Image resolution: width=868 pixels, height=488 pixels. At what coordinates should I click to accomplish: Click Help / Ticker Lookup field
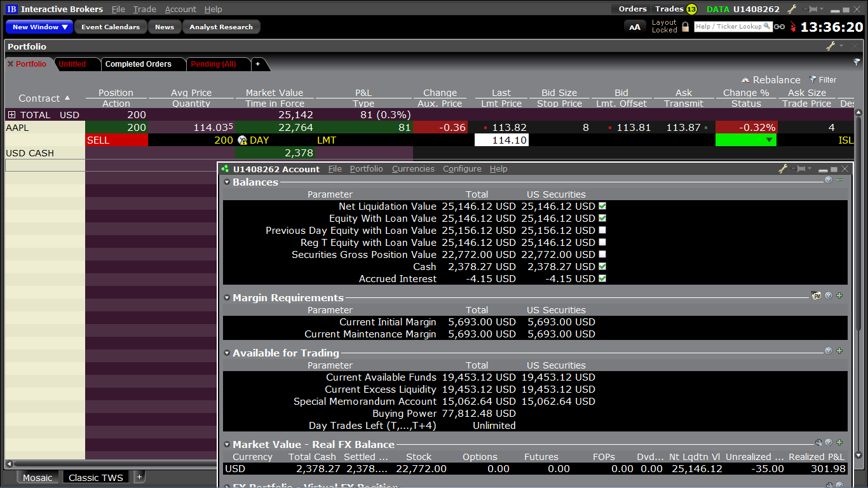click(x=733, y=27)
